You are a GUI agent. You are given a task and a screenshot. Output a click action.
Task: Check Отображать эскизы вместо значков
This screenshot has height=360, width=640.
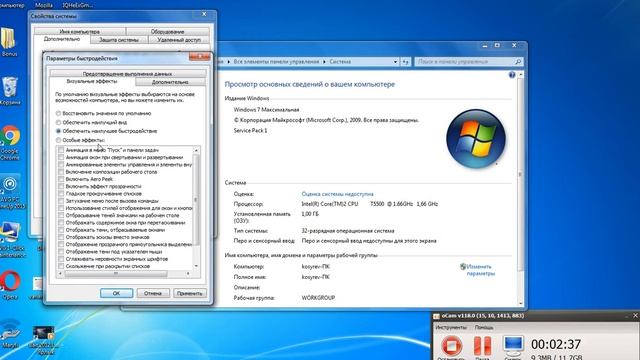pyautogui.click(x=61, y=237)
